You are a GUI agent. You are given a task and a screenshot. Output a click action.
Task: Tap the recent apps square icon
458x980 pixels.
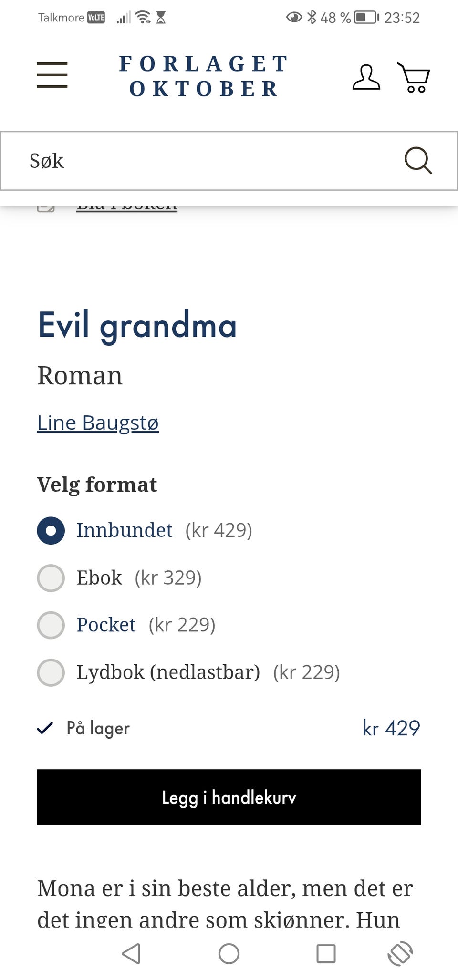point(326,953)
